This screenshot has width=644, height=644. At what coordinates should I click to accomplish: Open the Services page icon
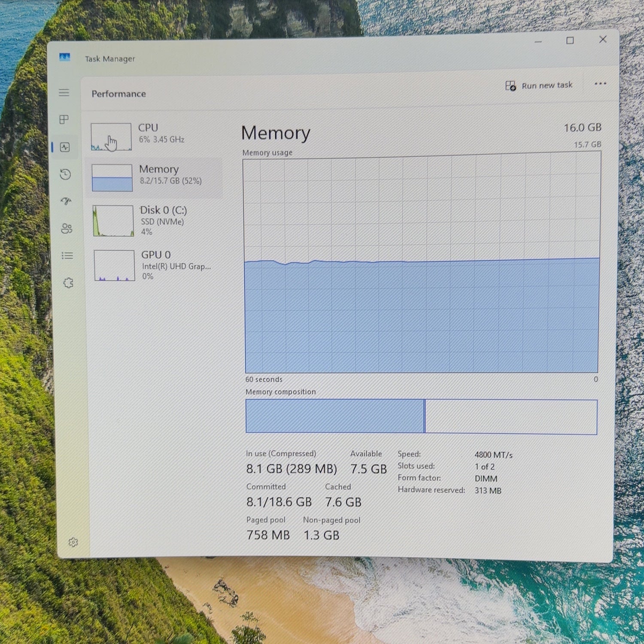(68, 283)
